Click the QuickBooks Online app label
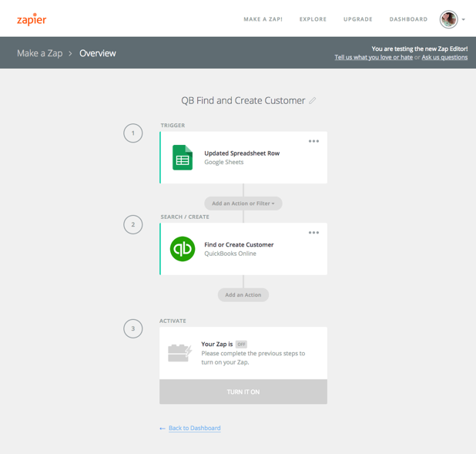 (230, 254)
